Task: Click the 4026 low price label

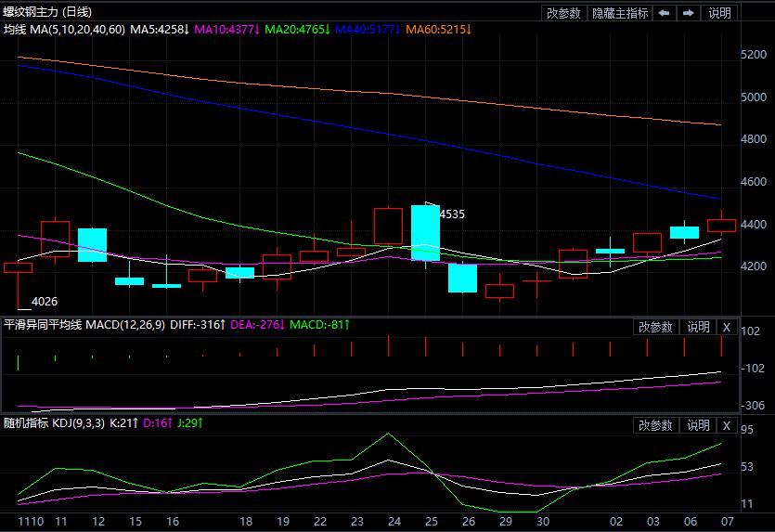Action: (x=45, y=302)
